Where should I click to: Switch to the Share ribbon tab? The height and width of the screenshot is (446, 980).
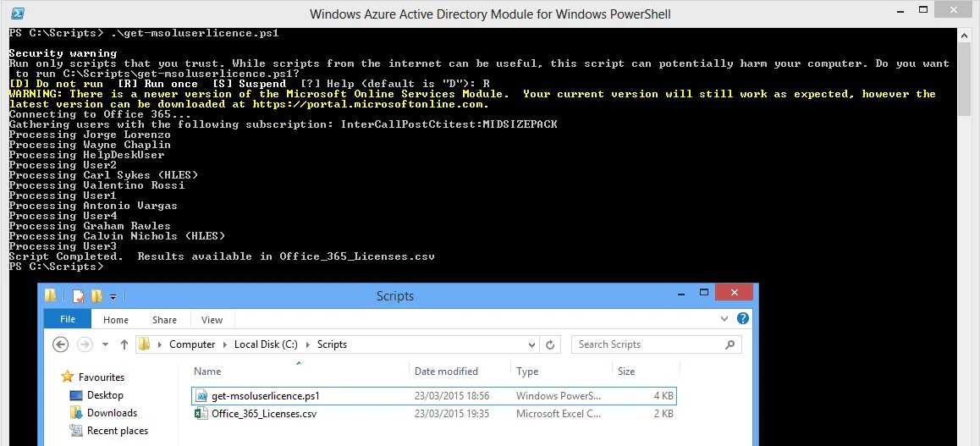(x=164, y=320)
